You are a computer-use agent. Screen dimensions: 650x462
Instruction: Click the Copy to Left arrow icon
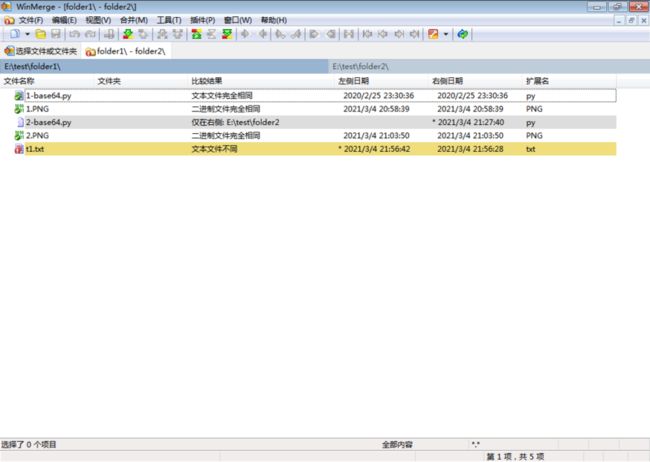262,34
